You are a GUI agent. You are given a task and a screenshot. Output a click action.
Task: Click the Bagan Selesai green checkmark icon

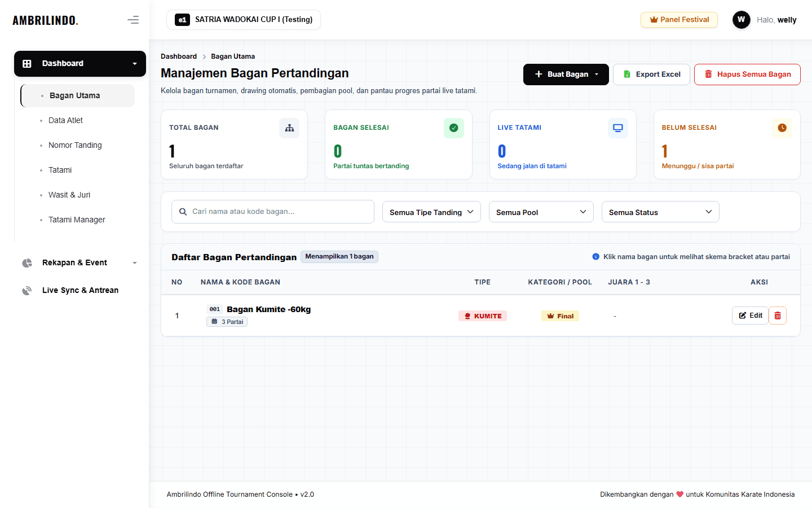(x=454, y=128)
